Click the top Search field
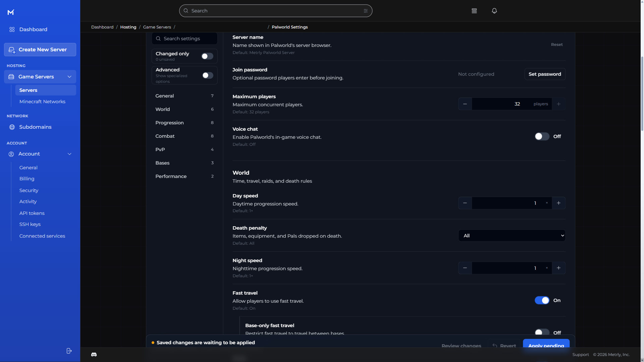 pyautogui.click(x=275, y=11)
